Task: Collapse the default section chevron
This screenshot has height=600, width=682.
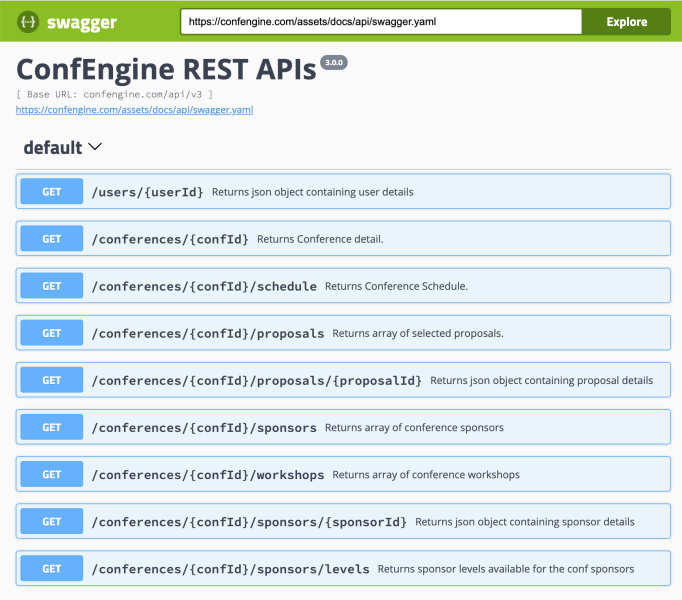Action: pyautogui.click(x=95, y=147)
